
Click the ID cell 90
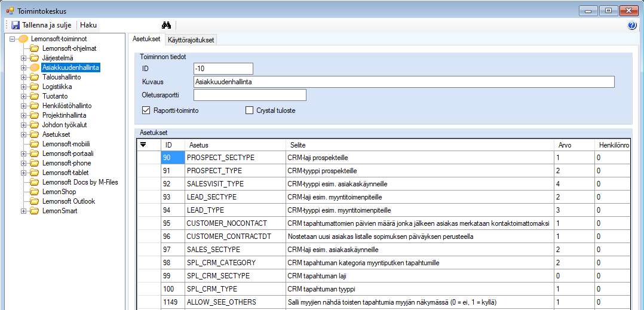(x=173, y=157)
